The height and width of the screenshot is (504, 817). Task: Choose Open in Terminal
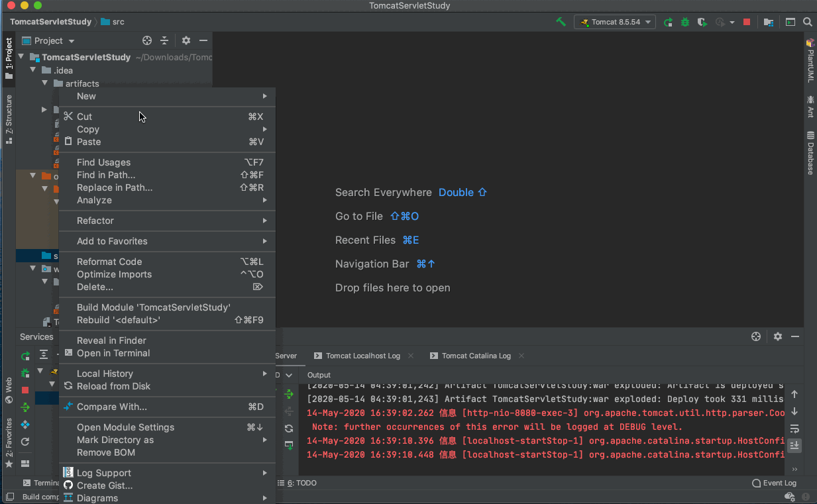tap(167, 353)
